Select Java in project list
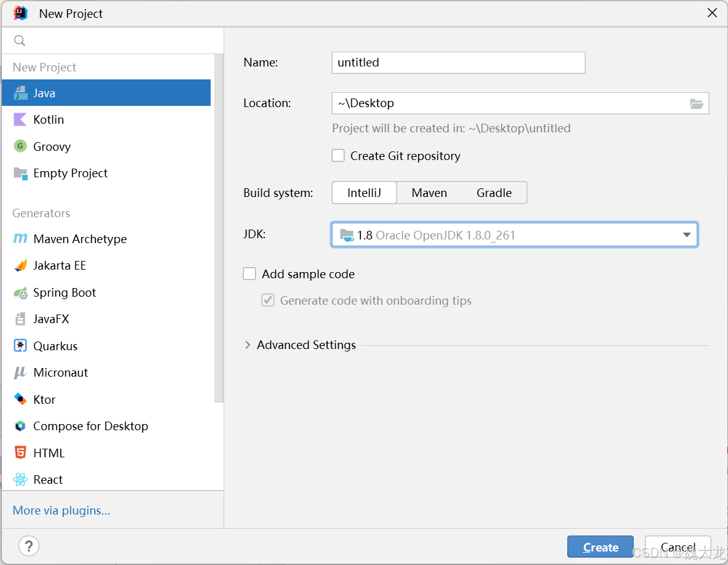728x565 pixels. tap(107, 93)
